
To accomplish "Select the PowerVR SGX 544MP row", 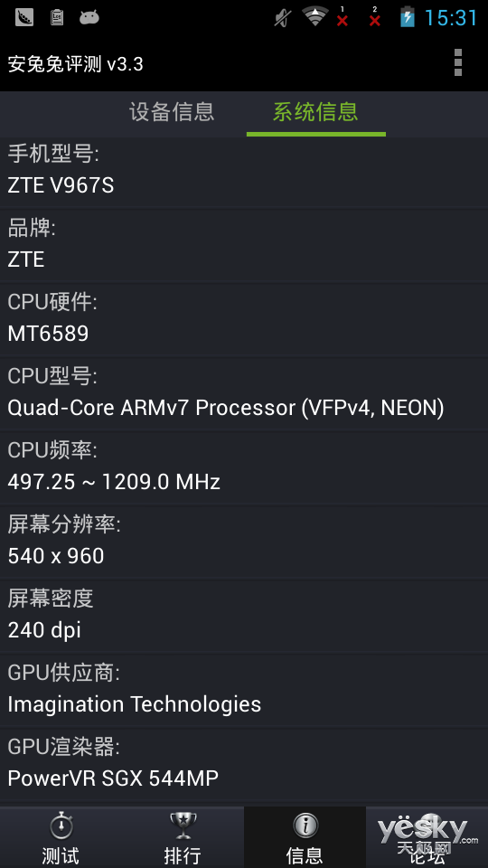I will 244,765.
